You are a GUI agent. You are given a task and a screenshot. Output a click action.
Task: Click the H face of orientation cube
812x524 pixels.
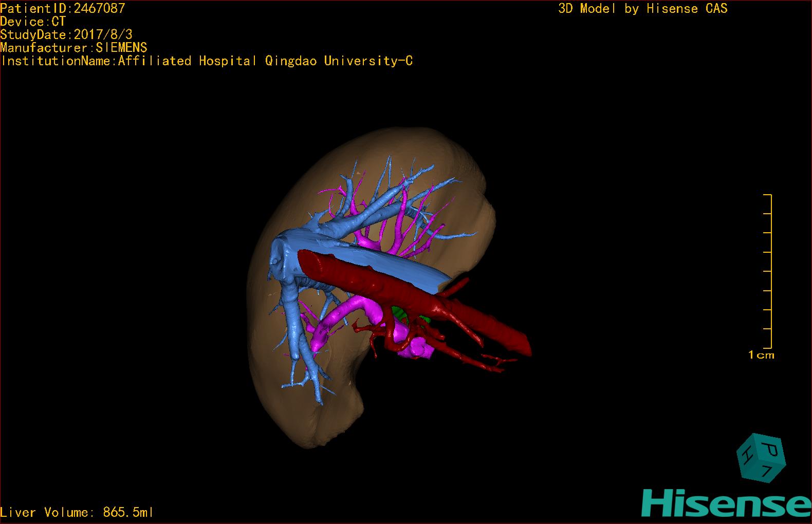[x=746, y=454]
